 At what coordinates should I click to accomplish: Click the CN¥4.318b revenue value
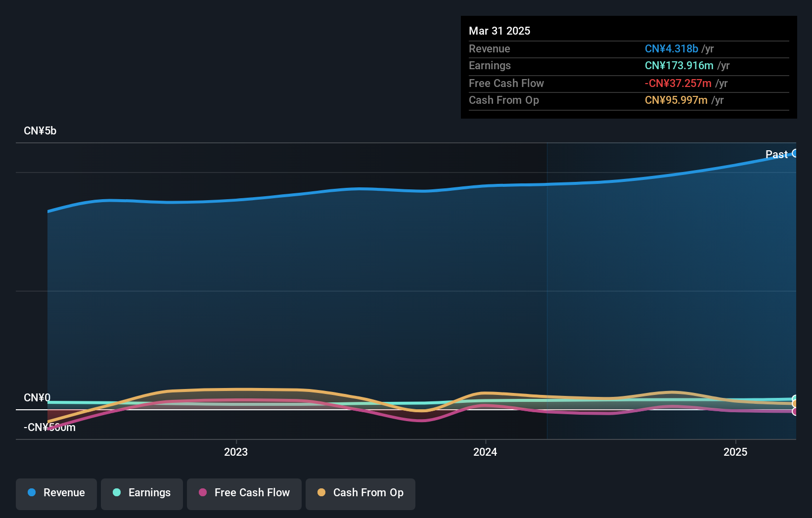[x=672, y=48]
